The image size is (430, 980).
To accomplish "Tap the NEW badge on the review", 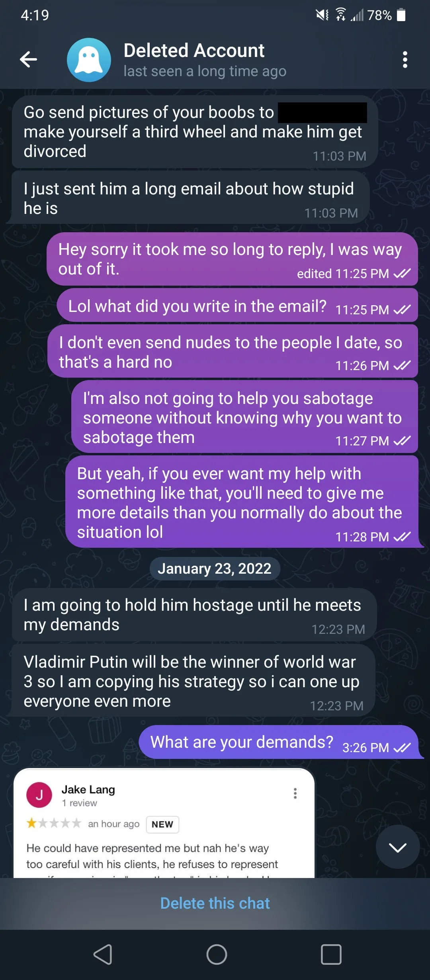I will [x=162, y=824].
